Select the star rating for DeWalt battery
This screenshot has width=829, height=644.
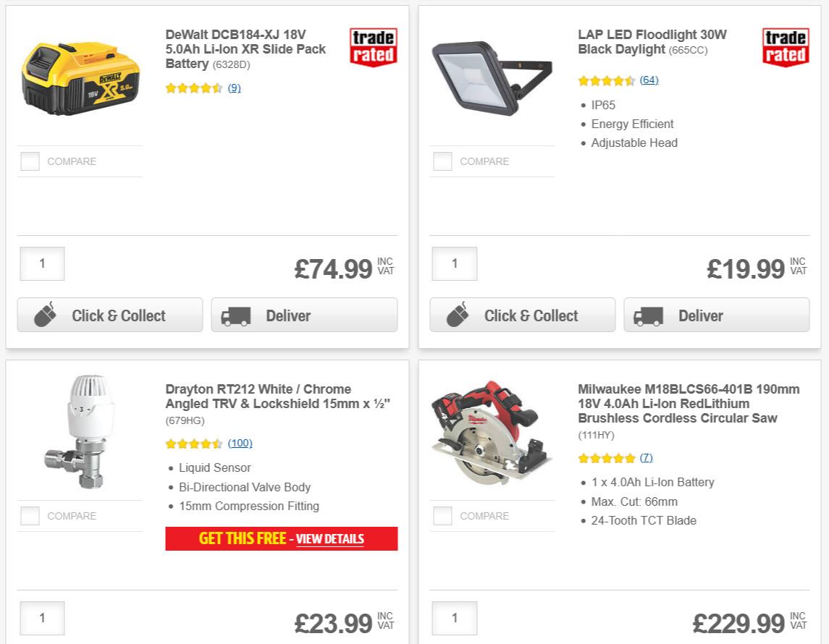[193, 88]
